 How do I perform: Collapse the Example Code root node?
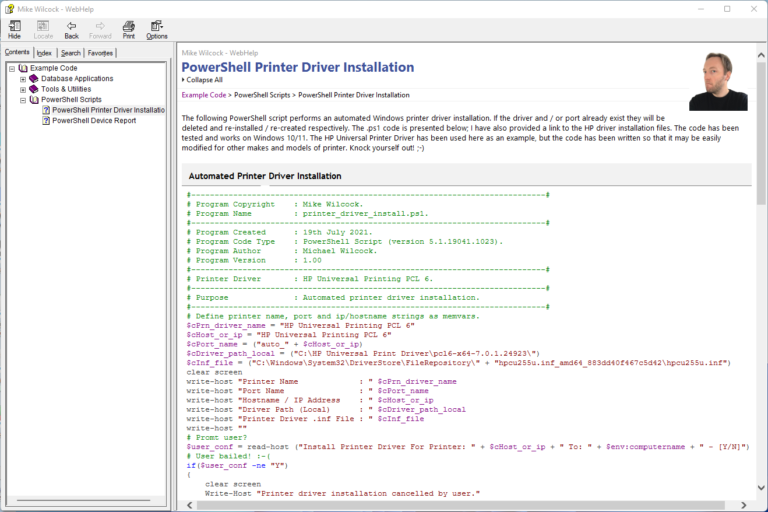[11, 68]
